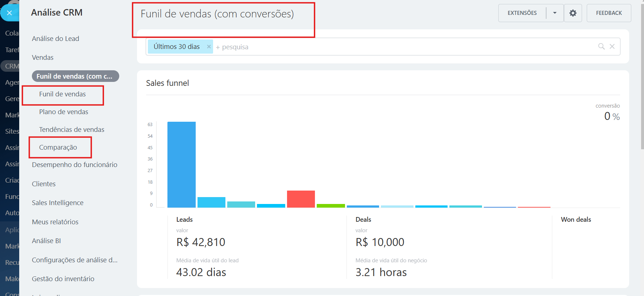Open Plano de vendas report

pyautogui.click(x=63, y=112)
